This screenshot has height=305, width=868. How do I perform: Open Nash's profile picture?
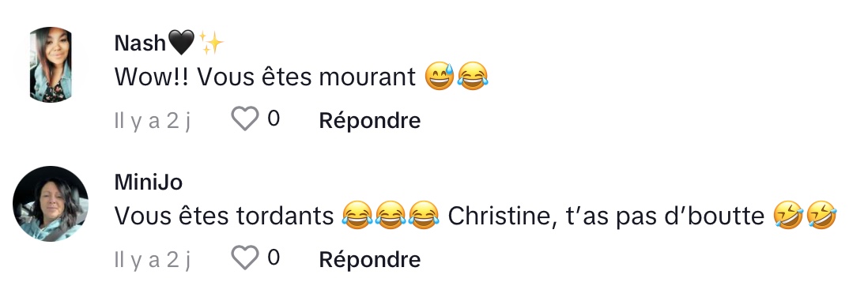point(51,65)
